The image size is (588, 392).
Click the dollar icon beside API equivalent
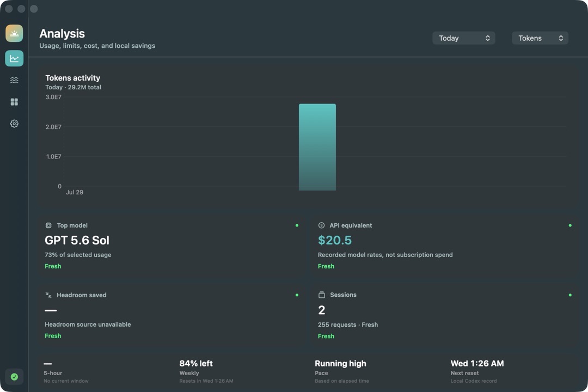click(x=321, y=225)
